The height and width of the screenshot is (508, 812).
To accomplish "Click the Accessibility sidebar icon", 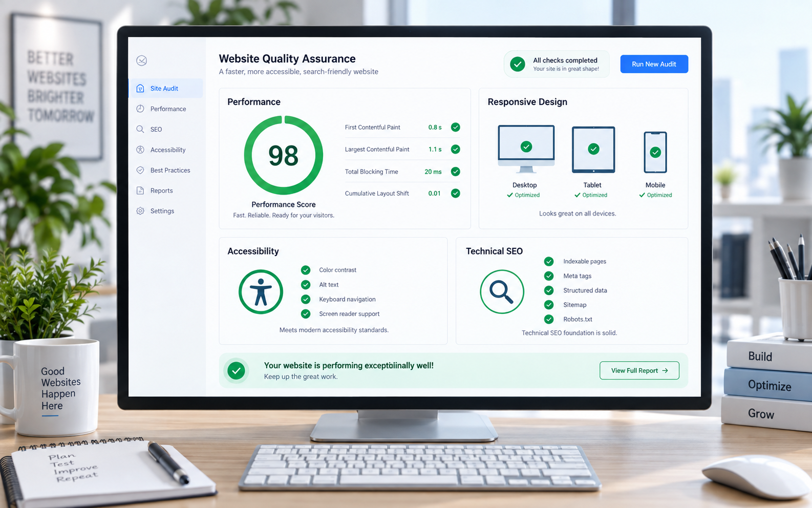I will (x=140, y=150).
